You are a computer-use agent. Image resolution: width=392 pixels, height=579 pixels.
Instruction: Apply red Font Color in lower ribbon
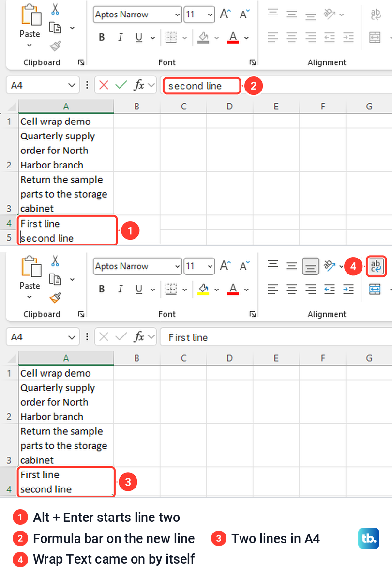[x=233, y=289]
